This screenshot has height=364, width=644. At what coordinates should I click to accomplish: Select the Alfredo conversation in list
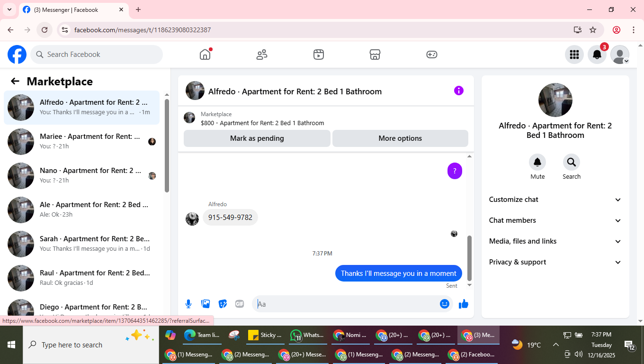82,108
